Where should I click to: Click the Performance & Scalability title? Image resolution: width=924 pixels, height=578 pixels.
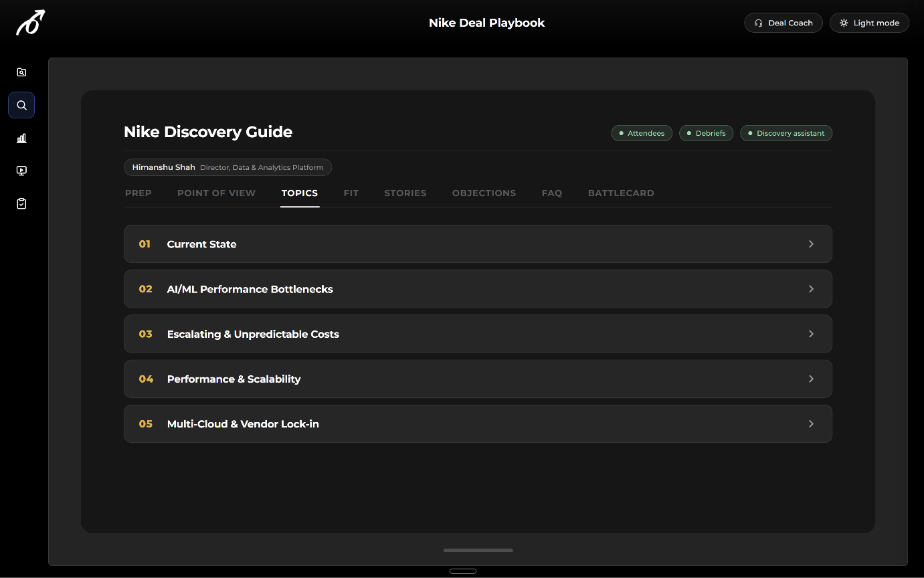click(234, 379)
